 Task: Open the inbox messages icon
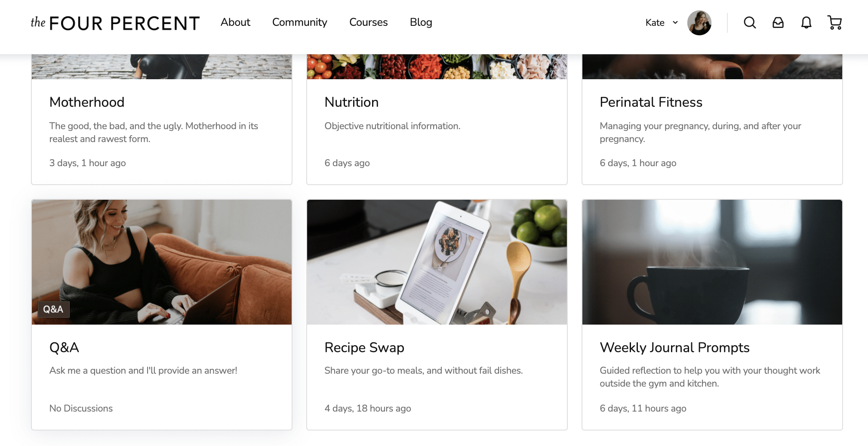778,22
